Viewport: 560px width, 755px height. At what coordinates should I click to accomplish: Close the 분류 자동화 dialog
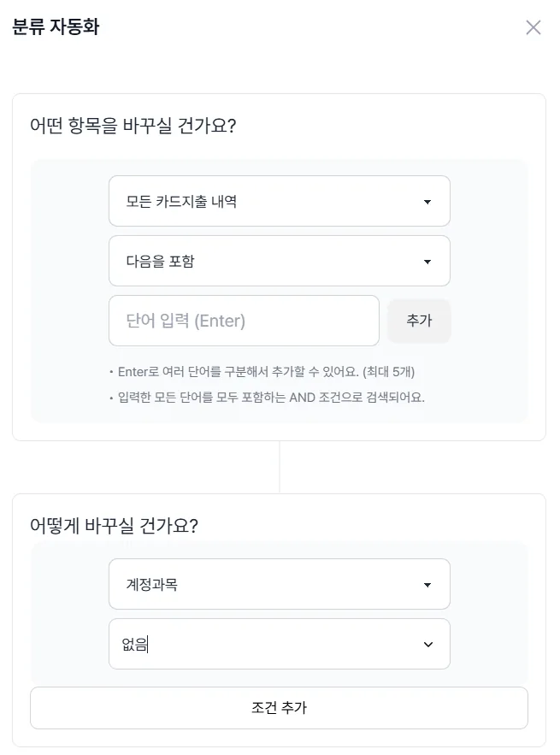pyautogui.click(x=533, y=27)
